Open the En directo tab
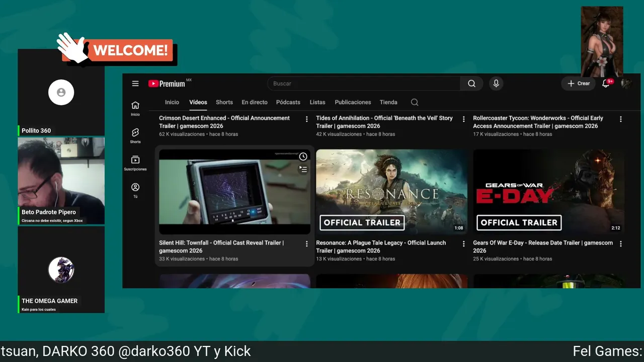 255,102
